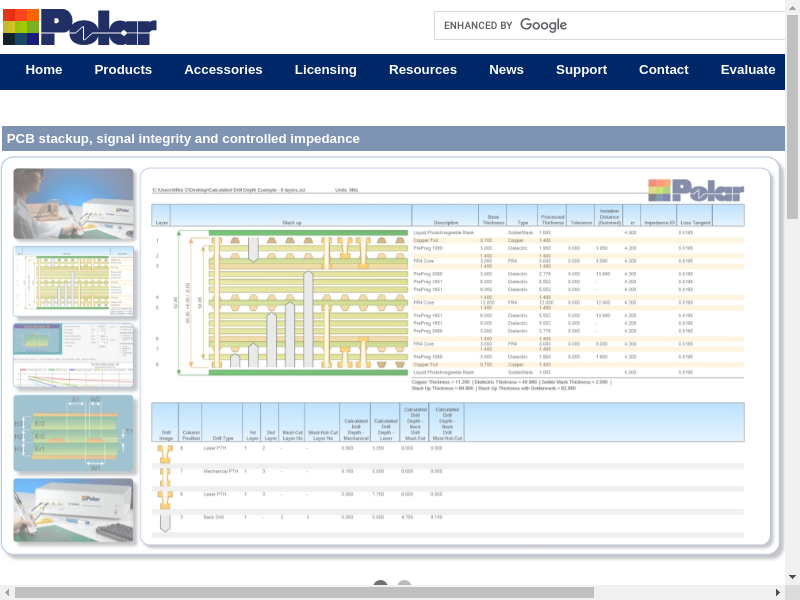The image size is (800, 600).
Task: Go to the Licensing page
Action: 325,70
